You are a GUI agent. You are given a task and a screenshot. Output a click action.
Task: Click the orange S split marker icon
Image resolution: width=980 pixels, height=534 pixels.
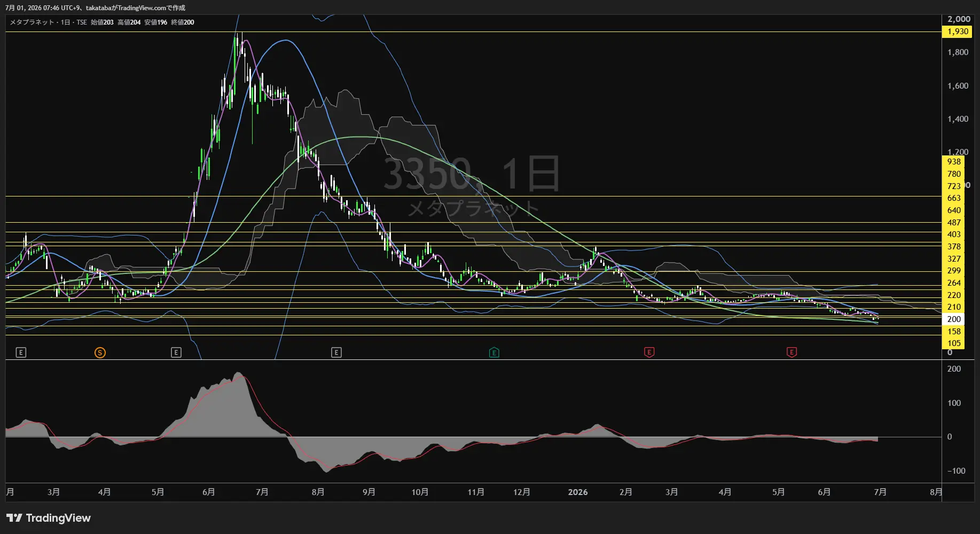(100, 352)
